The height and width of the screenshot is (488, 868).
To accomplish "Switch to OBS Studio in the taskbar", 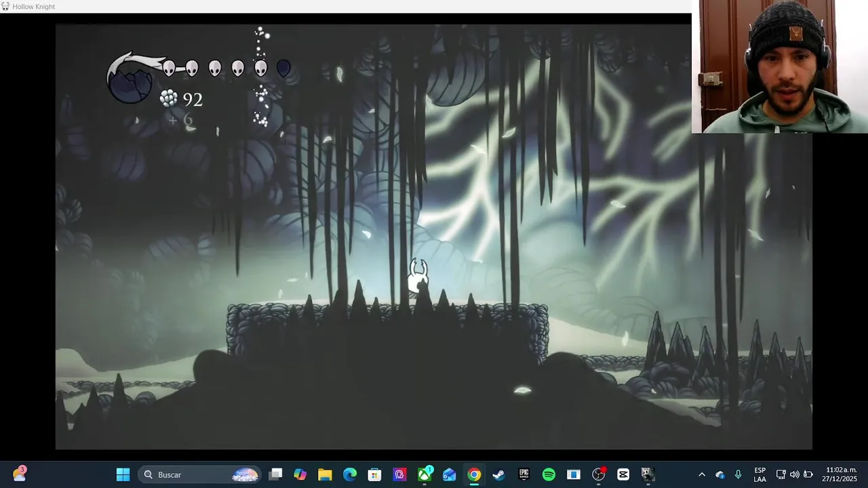I will (x=598, y=474).
